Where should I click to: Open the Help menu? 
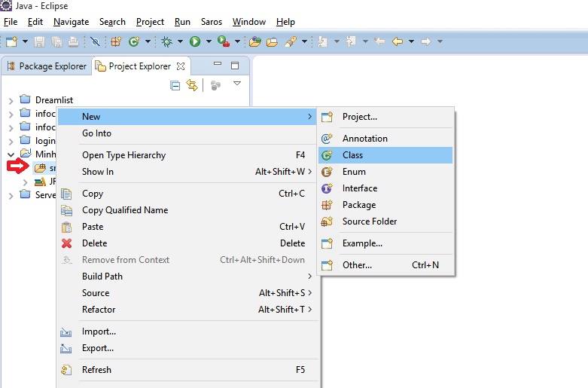285,22
